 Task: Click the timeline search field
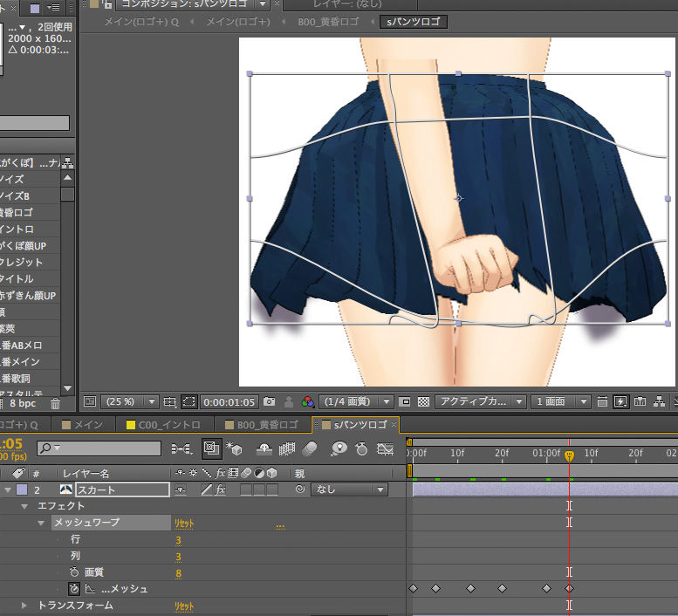tap(99, 448)
